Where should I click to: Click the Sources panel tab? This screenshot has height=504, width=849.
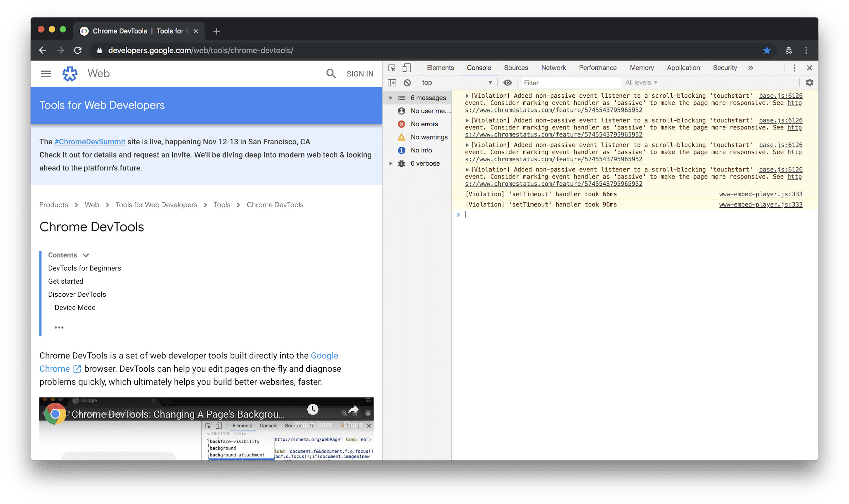(x=515, y=68)
